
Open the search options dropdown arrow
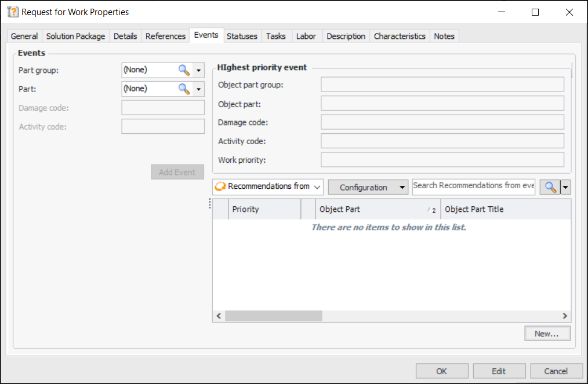(x=565, y=187)
